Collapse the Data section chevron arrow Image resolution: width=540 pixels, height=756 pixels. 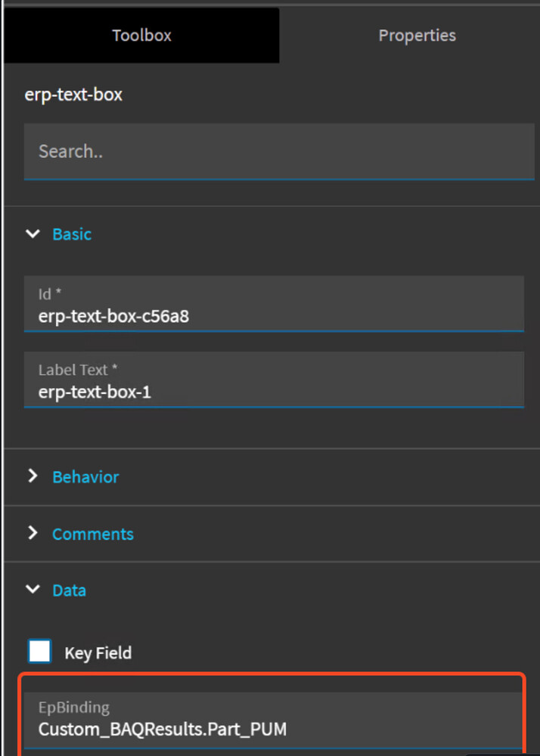(33, 589)
